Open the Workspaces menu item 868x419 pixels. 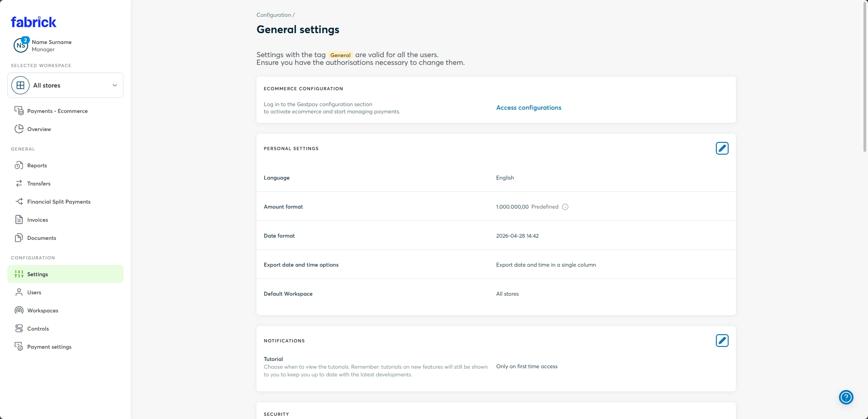click(65, 310)
